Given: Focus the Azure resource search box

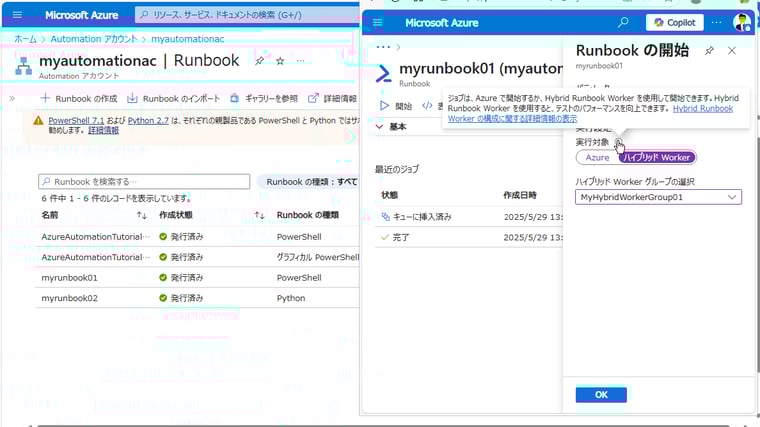Looking at the screenshot, I should click(248, 15).
